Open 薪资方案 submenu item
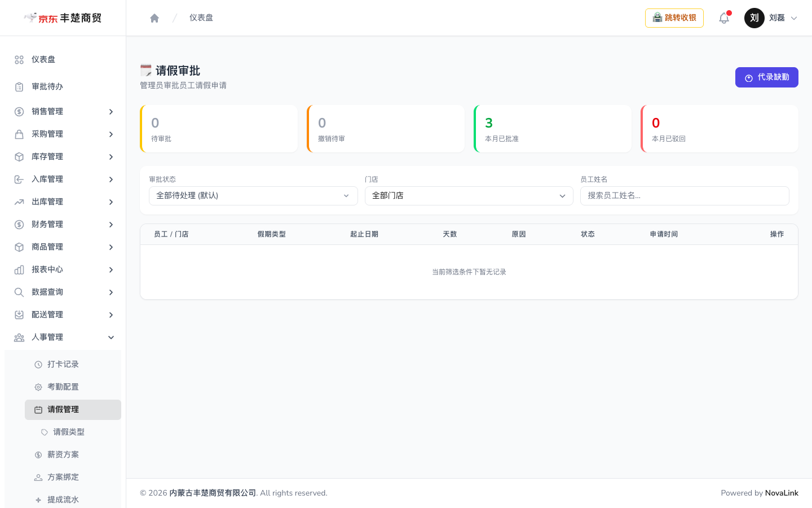Viewport: 812px width, 508px height. pos(73,455)
